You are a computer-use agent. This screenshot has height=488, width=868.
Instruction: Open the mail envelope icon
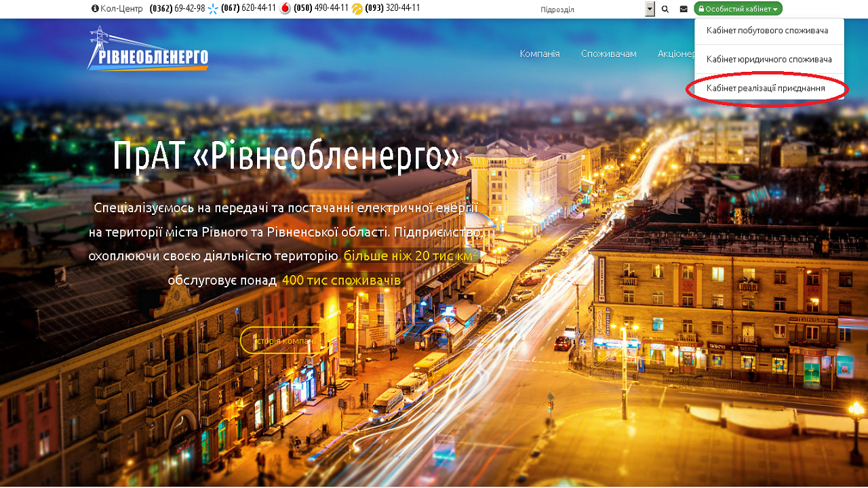pyautogui.click(x=684, y=9)
